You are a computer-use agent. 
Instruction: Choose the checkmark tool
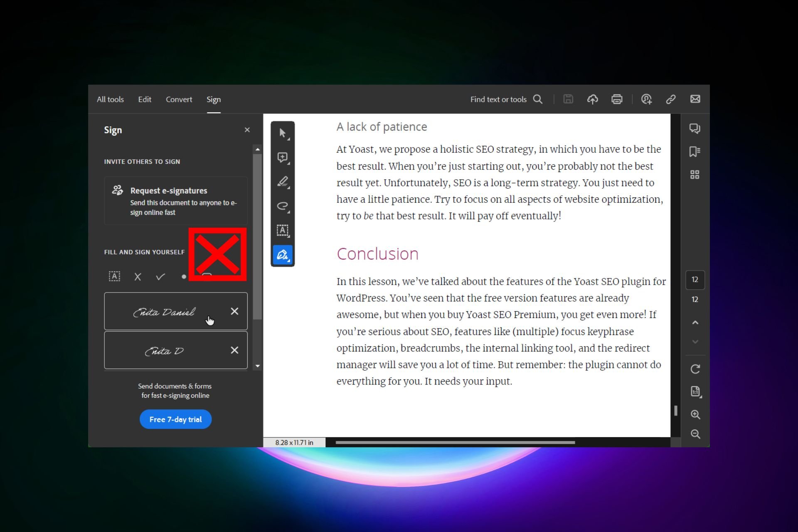(160, 276)
